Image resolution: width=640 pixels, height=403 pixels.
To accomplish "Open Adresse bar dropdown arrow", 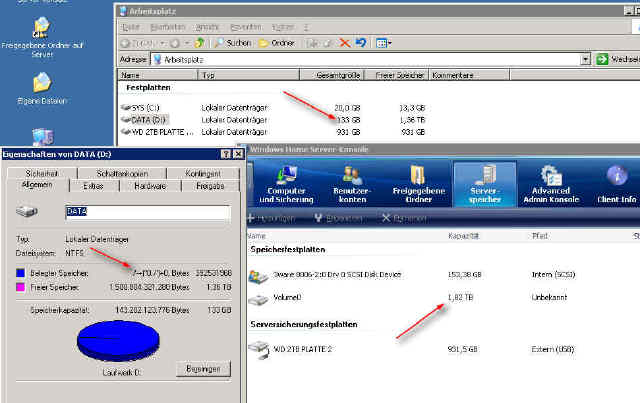I will pos(585,60).
